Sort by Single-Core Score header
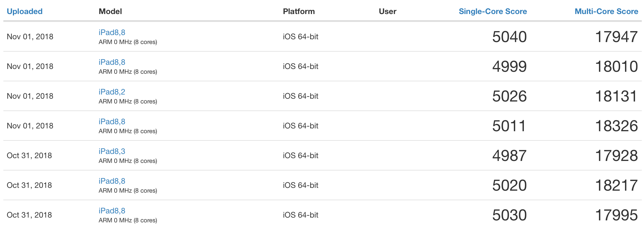Image resolution: width=644 pixels, height=226 pixels. (x=493, y=11)
